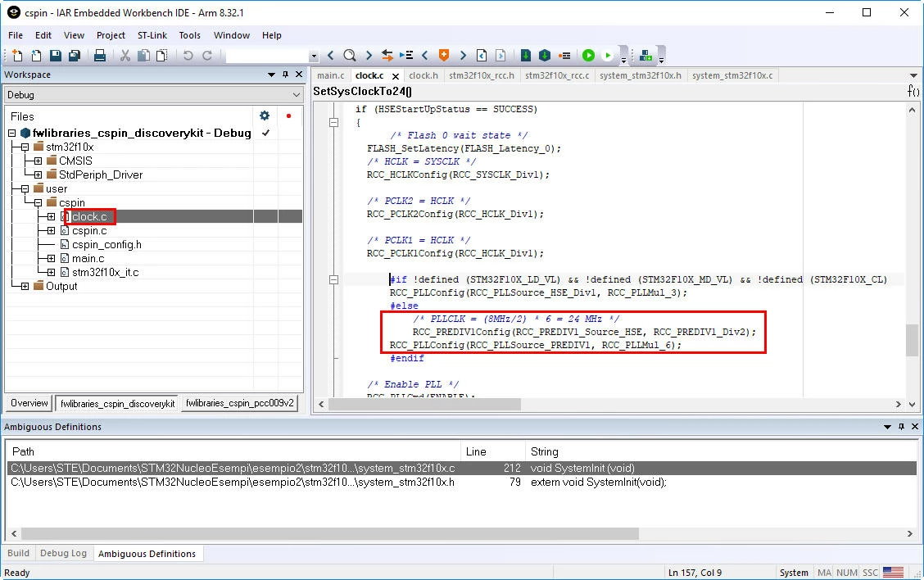Select the system_stm32f10x.h definition row
This screenshot has width=924, height=580.
[x=461, y=483]
